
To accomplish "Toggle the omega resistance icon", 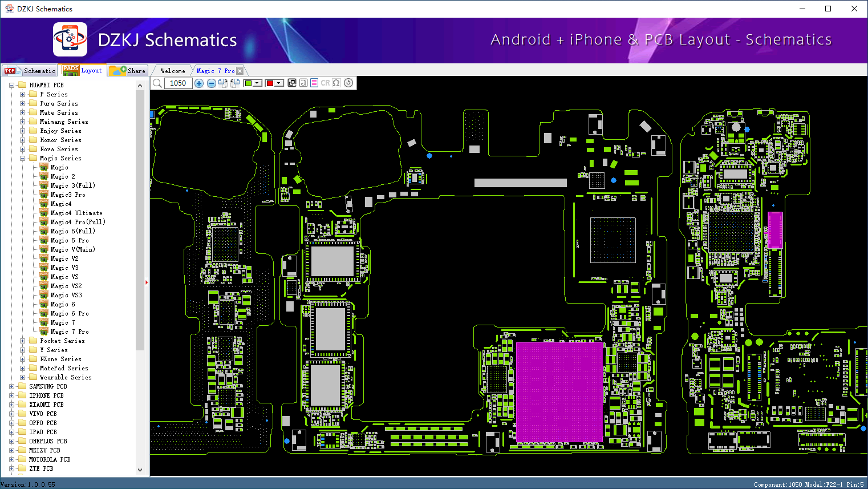I will point(336,83).
